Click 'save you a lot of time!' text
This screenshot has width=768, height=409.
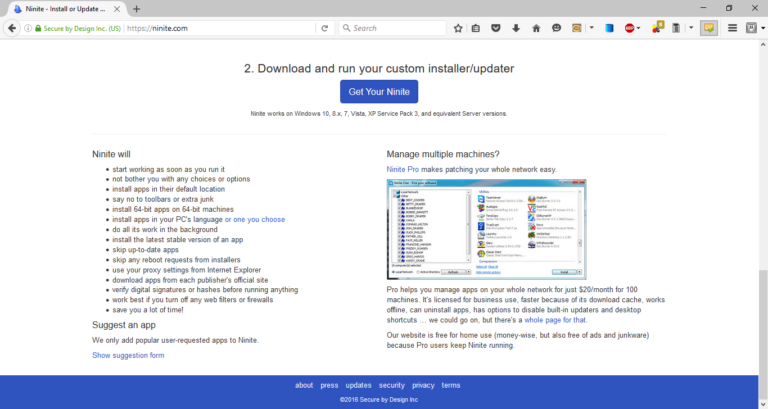click(148, 310)
